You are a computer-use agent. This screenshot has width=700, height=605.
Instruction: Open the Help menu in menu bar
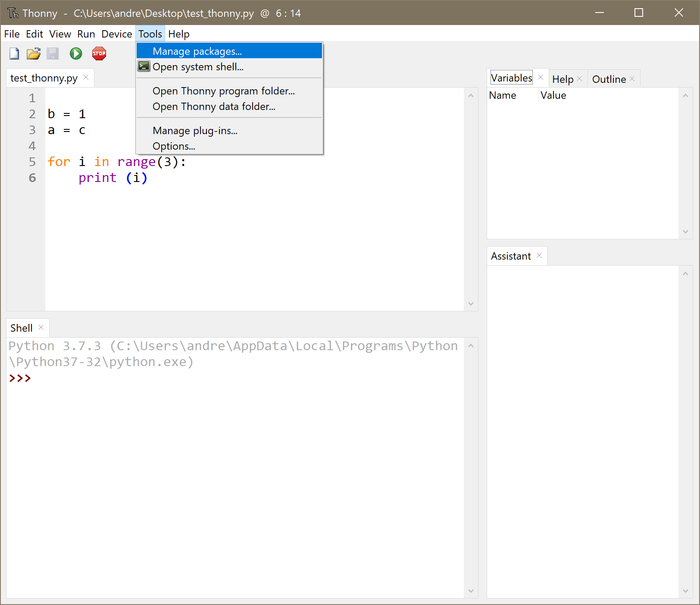179,34
